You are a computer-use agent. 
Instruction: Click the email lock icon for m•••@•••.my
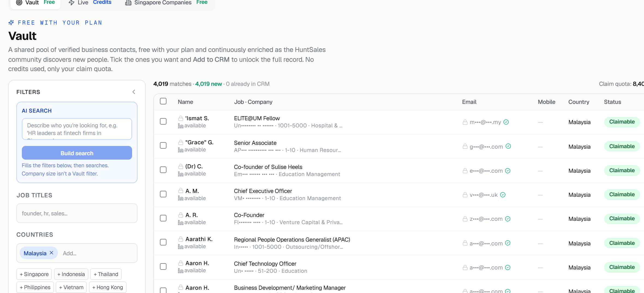point(465,122)
